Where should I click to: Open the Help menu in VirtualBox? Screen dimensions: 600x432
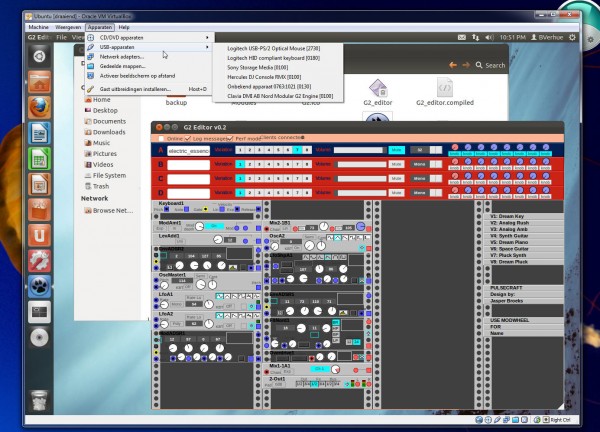point(124,27)
